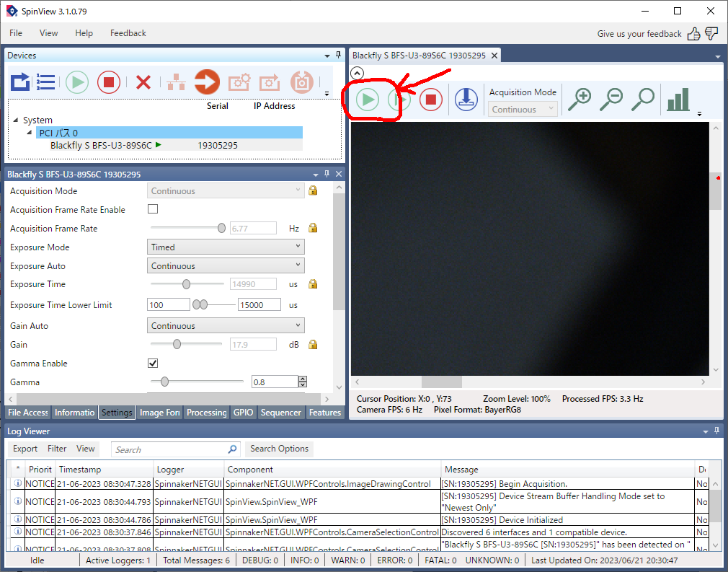Click the thumbs up feedback icon
This screenshot has height=572, width=728.
(693, 33)
